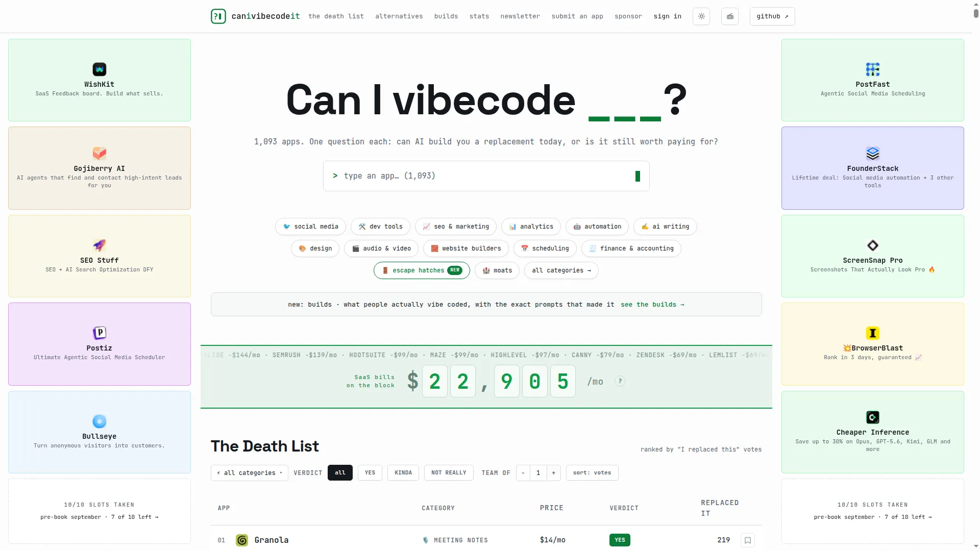This screenshot has height=551, width=980.
Task: Click right pre-book september slots link
Action: click(x=873, y=517)
